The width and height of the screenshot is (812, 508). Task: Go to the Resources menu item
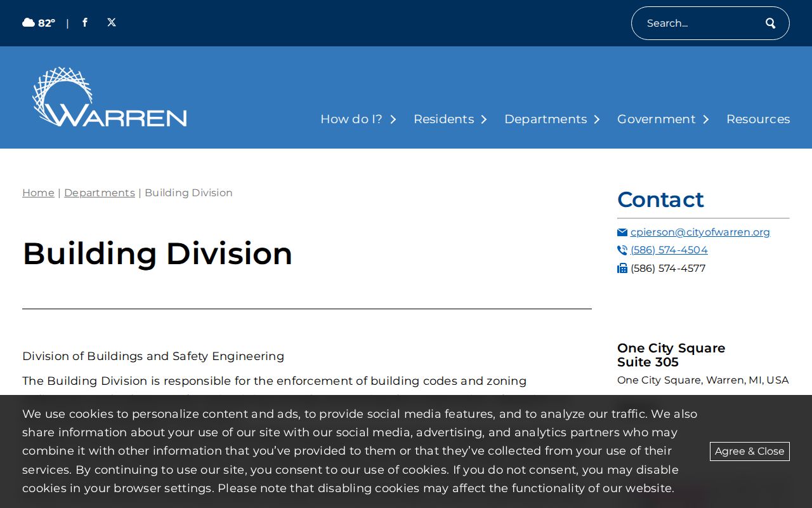tap(758, 119)
